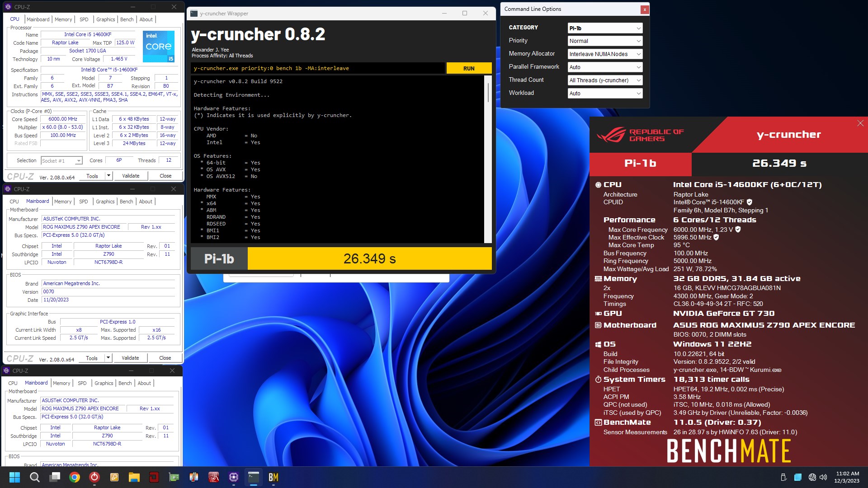Click '18,313 timer calls' text
Viewport: 868px width, 488px height.
[711, 380]
